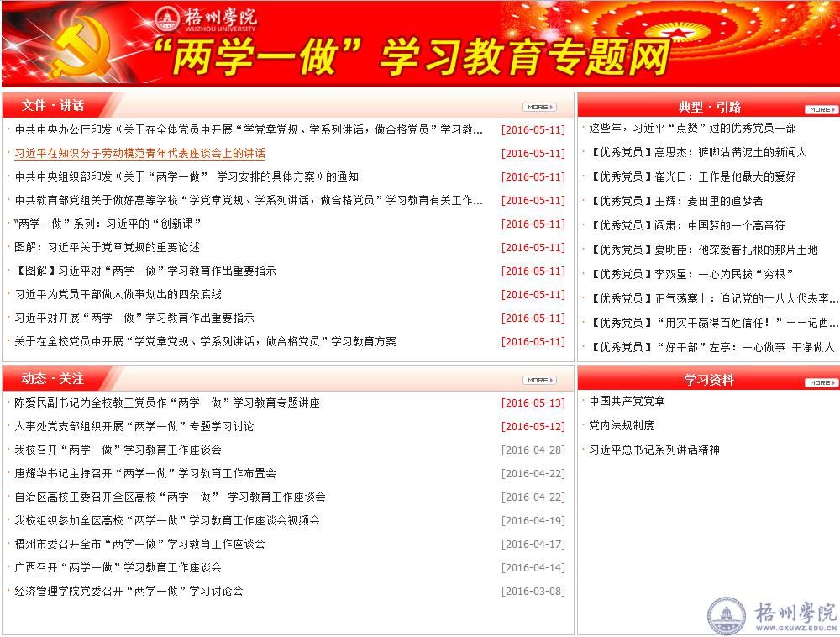
Task: Open 中国共产党党章 study material
Action: (x=627, y=401)
